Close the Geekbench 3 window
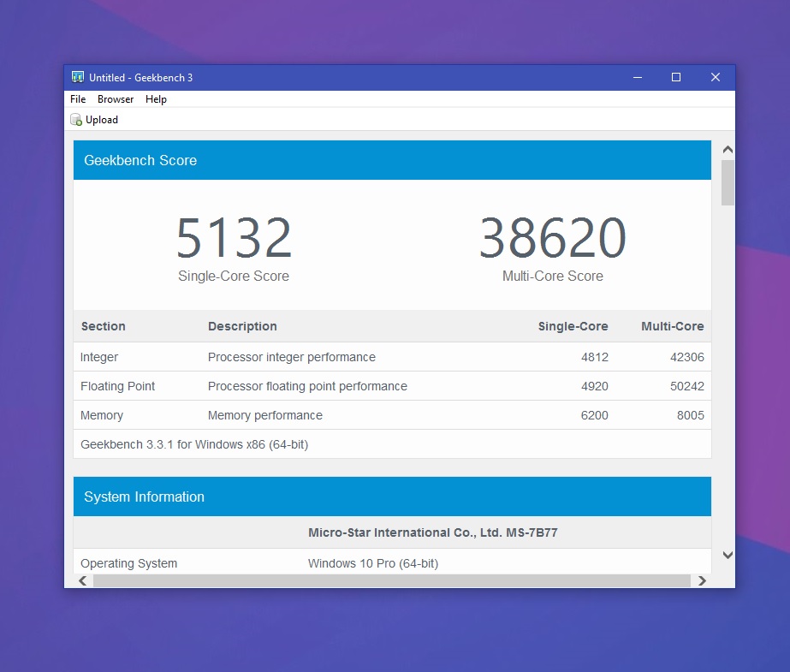 pyautogui.click(x=716, y=77)
